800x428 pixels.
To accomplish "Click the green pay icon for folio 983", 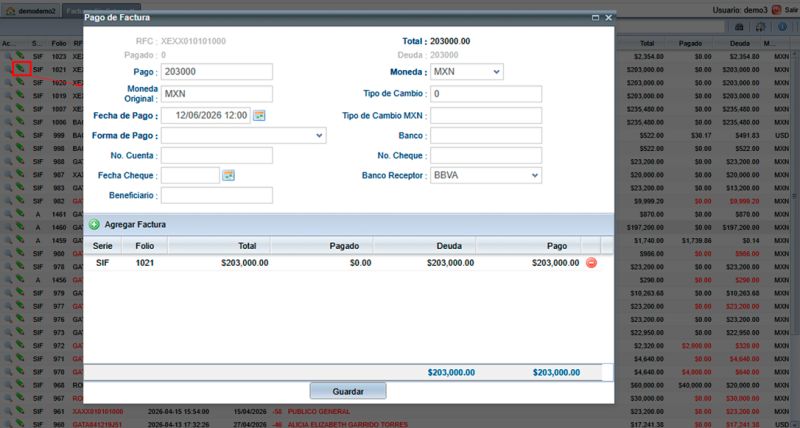I will point(20,187).
